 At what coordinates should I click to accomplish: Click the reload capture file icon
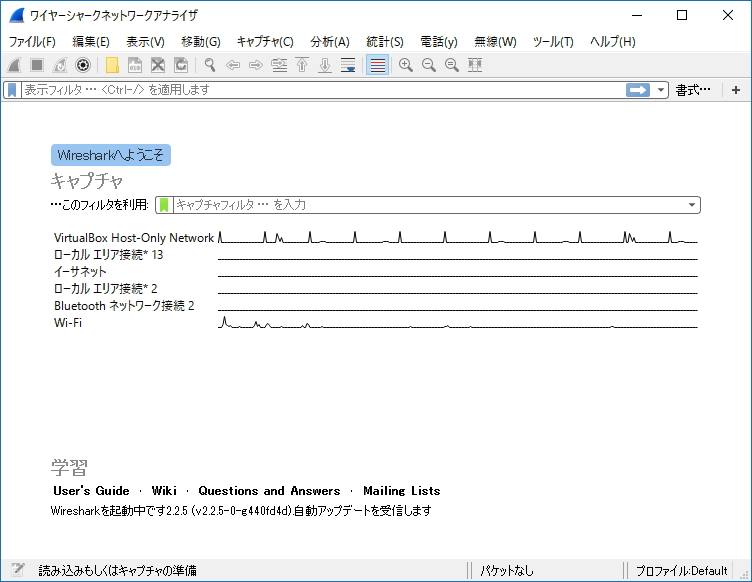[181, 65]
